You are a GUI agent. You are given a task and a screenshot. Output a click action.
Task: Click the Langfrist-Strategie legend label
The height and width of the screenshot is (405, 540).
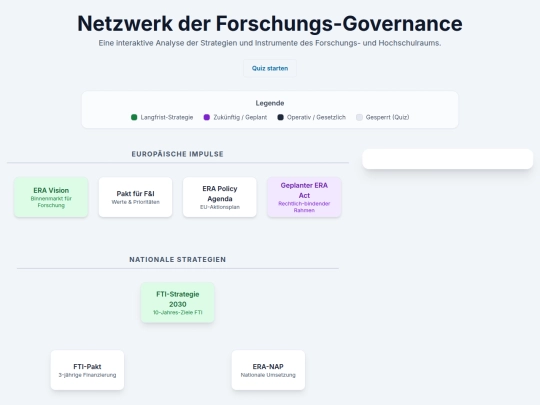click(x=167, y=117)
